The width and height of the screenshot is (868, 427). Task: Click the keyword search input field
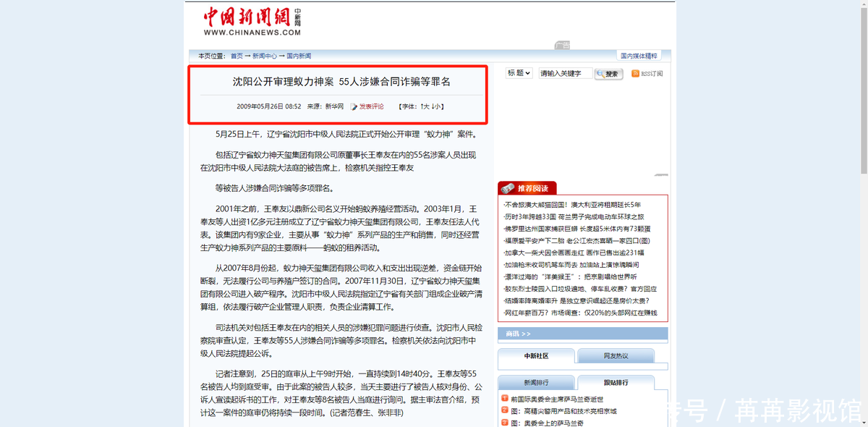click(x=565, y=73)
